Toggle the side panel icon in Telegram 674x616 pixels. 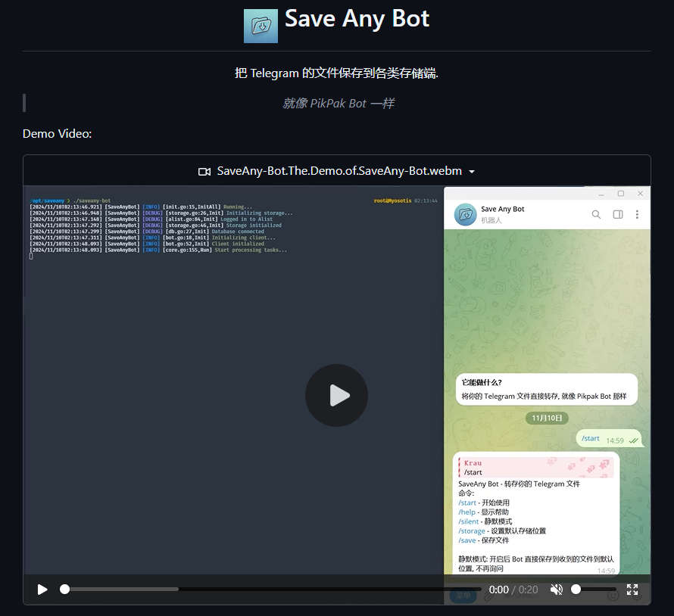tap(618, 214)
